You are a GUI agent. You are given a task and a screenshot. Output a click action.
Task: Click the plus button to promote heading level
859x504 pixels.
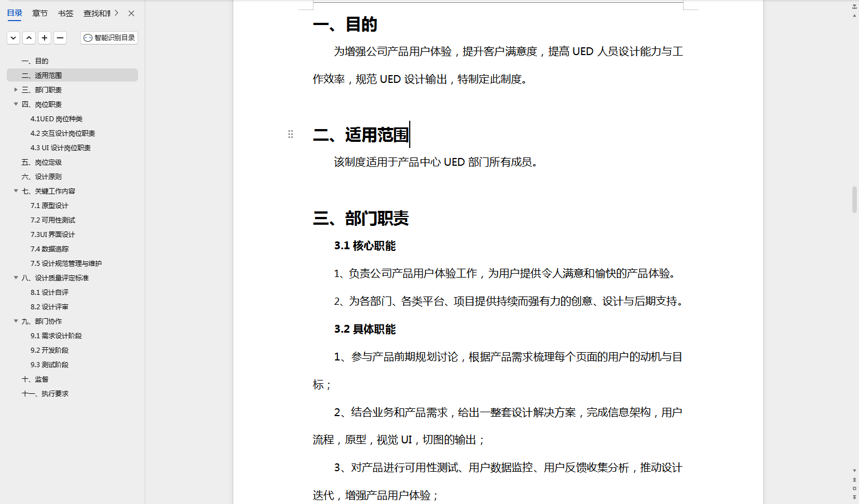click(45, 38)
